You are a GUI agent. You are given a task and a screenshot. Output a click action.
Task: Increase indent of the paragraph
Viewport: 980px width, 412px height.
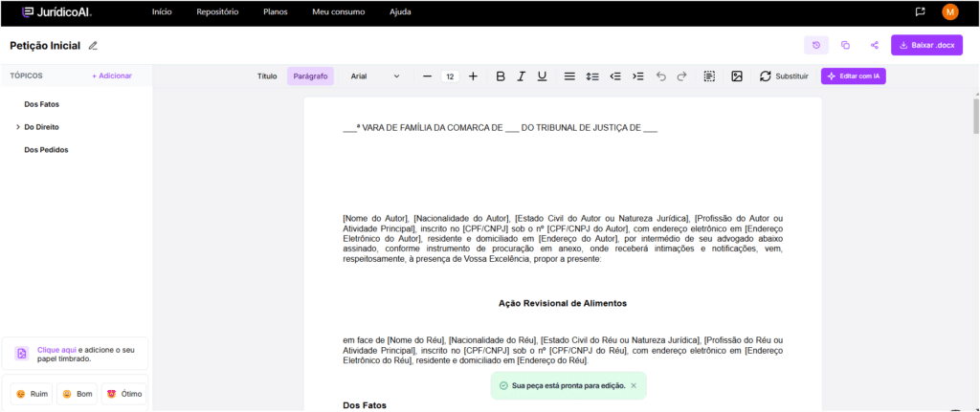(638, 76)
